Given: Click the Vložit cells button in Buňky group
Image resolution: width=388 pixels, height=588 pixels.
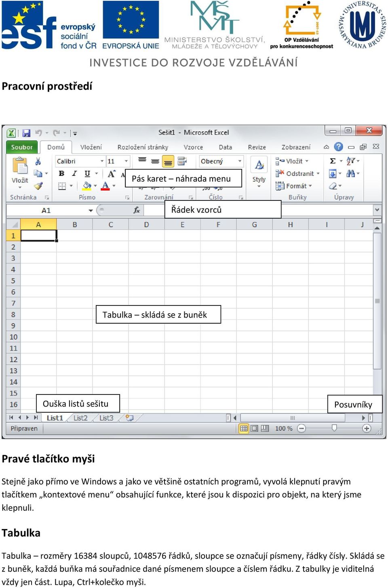Looking at the screenshot, I should (292, 161).
